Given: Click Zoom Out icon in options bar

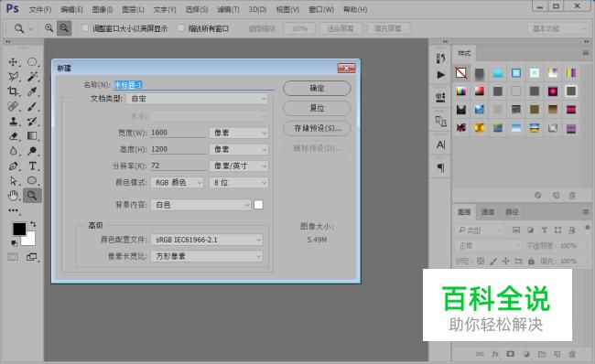Looking at the screenshot, I should 64,28.
